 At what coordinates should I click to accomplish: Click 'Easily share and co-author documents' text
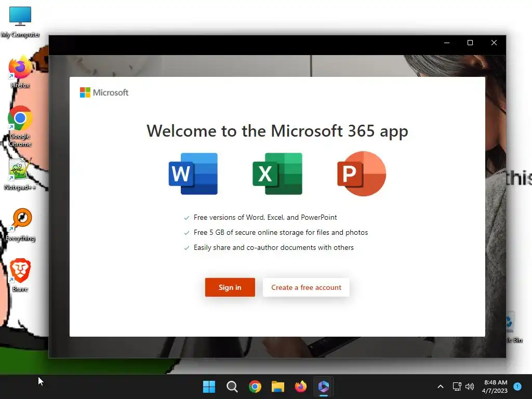click(274, 248)
